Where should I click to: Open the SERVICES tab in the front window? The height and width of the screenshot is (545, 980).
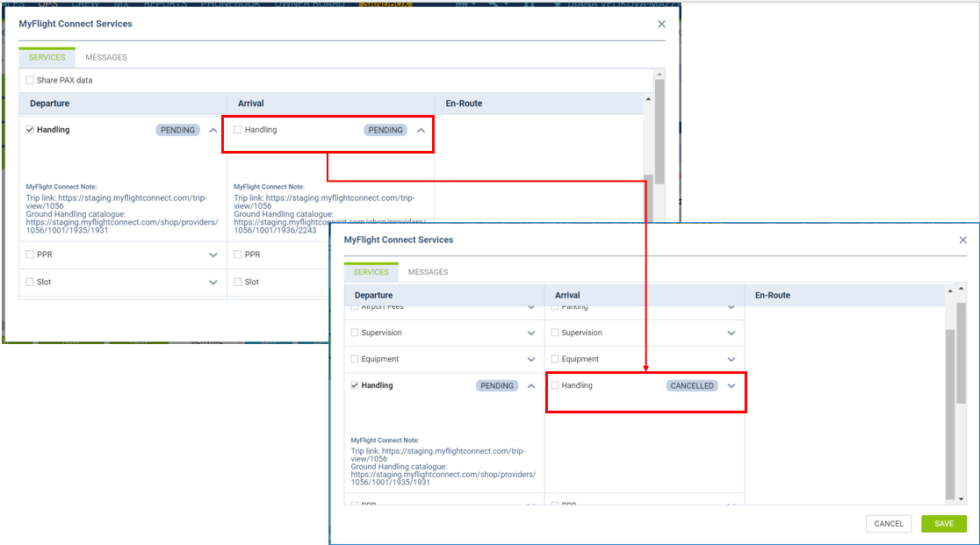tap(371, 272)
